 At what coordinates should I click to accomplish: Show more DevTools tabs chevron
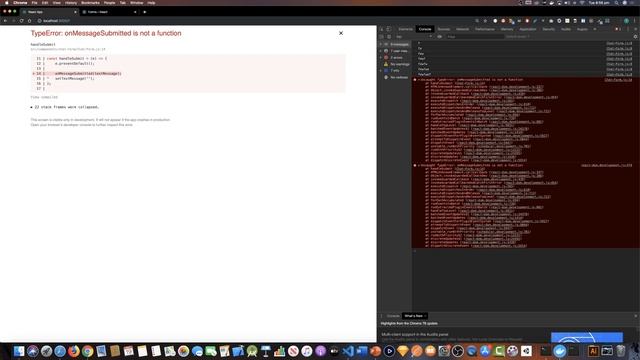tap(595, 29)
